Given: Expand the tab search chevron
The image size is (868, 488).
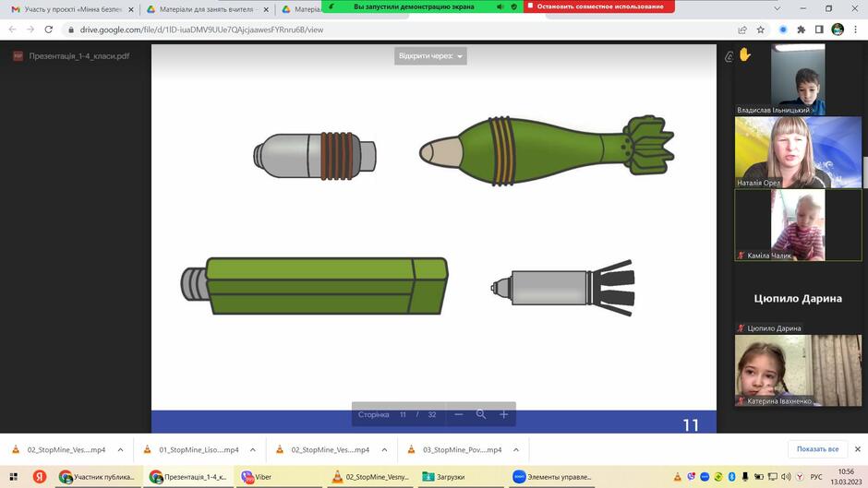Looking at the screenshot, I should coord(778,9).
